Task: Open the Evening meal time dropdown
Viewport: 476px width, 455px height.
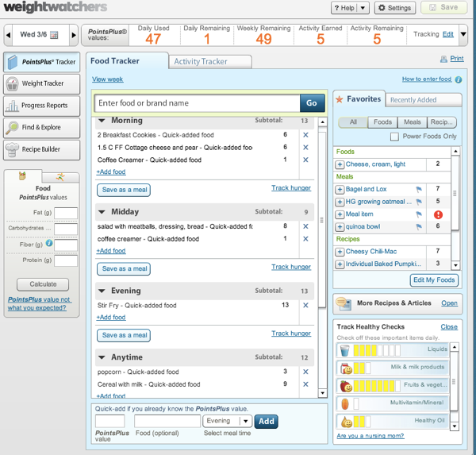Action: tap(228, 421)
